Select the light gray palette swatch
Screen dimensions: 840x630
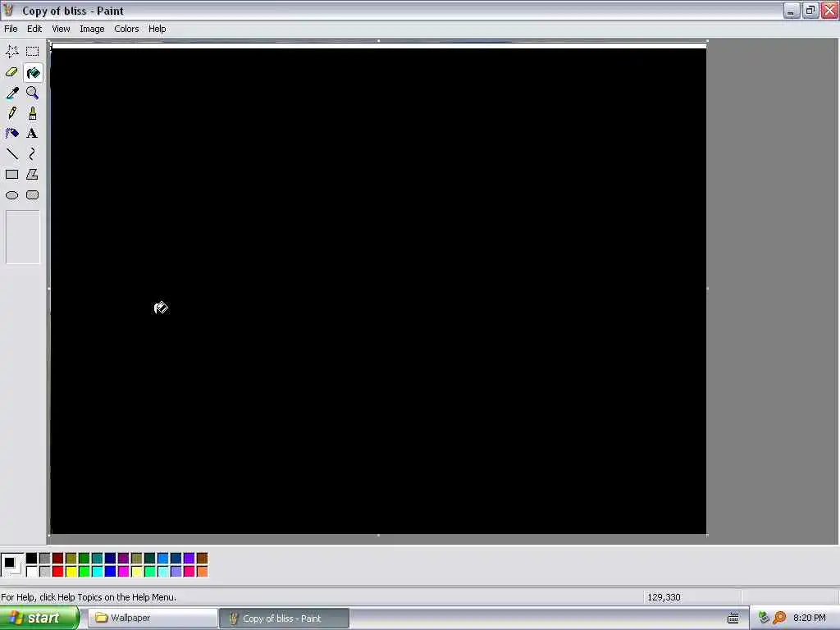click(x=44, y=572)
